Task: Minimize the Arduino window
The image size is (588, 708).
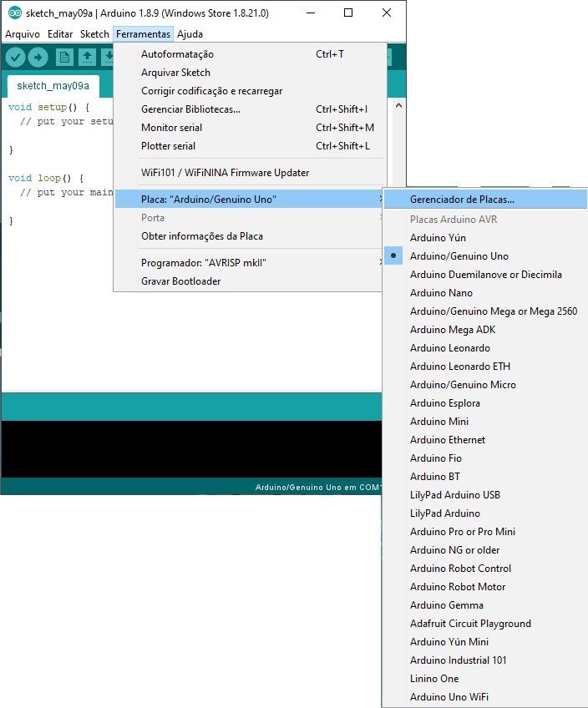Action: click(311, 13)
